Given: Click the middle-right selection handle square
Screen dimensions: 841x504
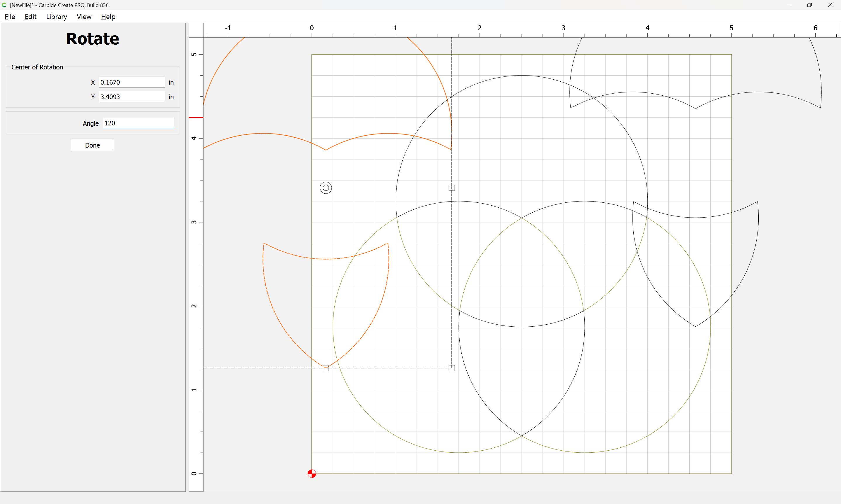Looking at the screenshot, I should pyautogui.click(x=451, y=188).
